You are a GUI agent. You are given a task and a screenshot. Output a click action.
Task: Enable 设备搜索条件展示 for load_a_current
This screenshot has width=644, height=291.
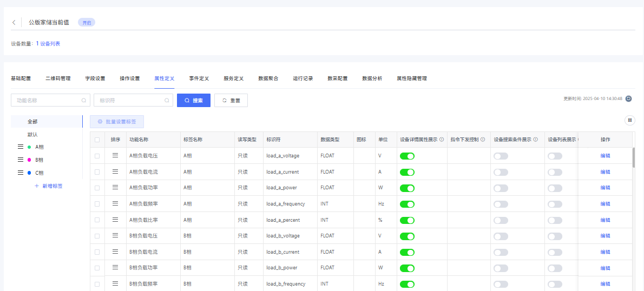coord(501,172)
